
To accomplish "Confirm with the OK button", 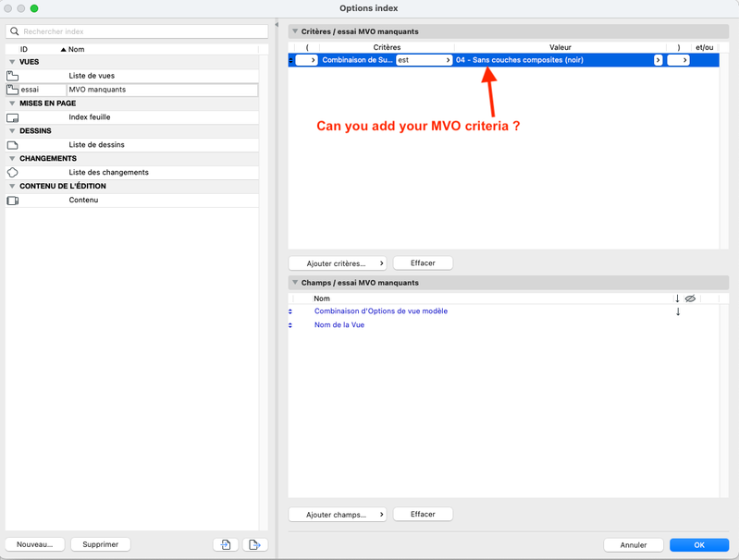I will (x=699, y=545).
